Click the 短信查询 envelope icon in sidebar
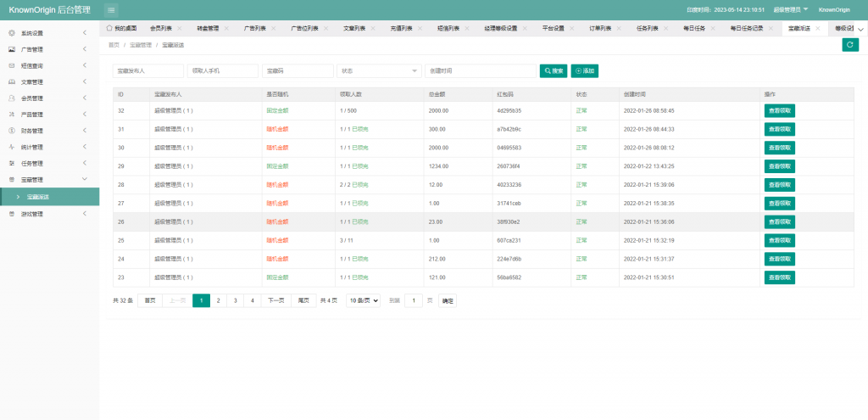The width and height of the screenshot is (868, 420). pyautogui.click(x=11, y=65)
